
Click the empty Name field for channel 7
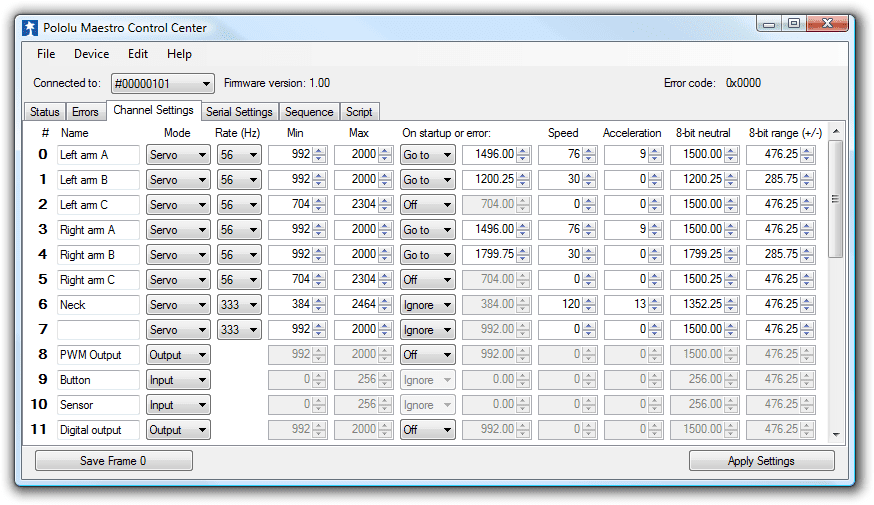click(98, 330)
